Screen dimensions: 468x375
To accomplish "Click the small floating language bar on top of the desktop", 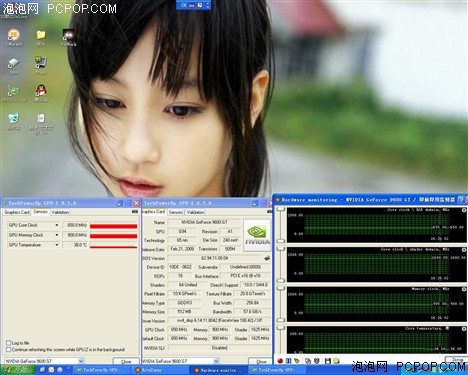I will (193, 5).
